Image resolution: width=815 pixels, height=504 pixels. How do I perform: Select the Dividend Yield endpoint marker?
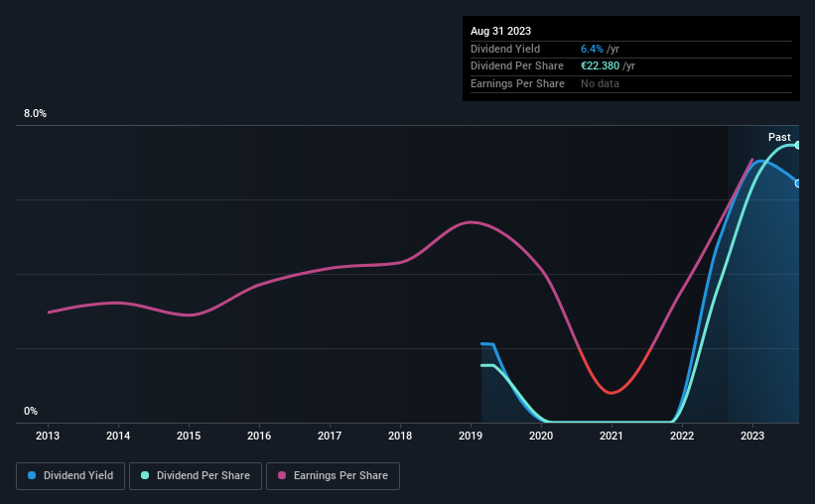[x=798, y=184]
